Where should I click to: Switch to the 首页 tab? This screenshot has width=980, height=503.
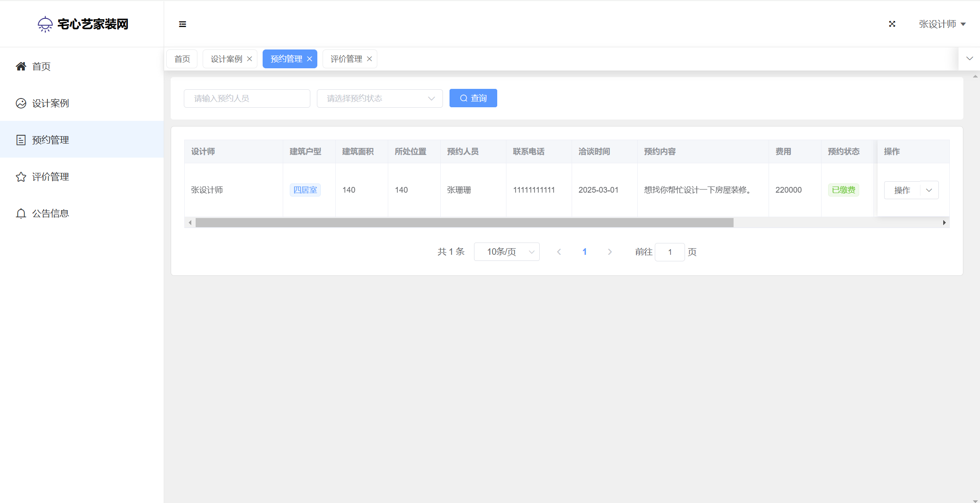coord(182,59)
